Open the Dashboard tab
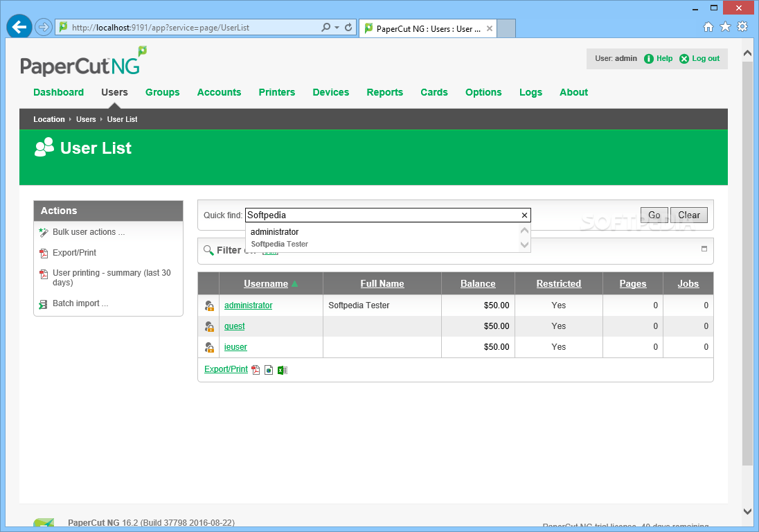Viewport: 759px width, 532px height. (x=59, y=92)
